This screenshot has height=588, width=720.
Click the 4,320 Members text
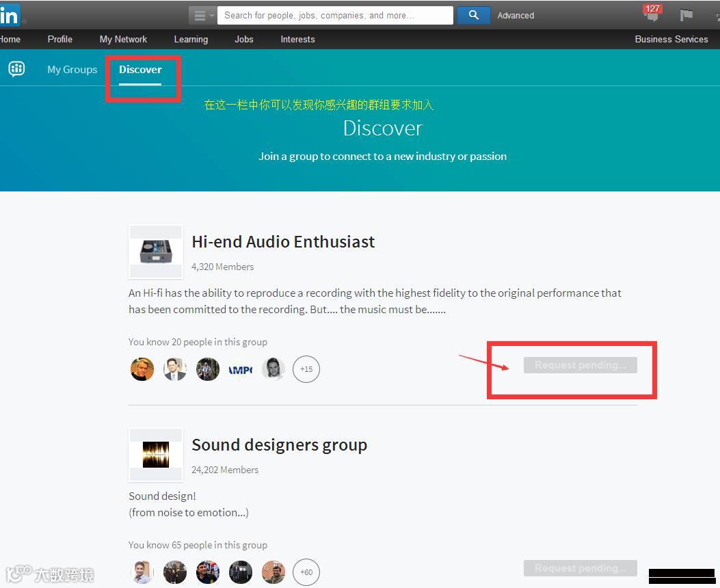pyautogui.click(x=223, y=267)
